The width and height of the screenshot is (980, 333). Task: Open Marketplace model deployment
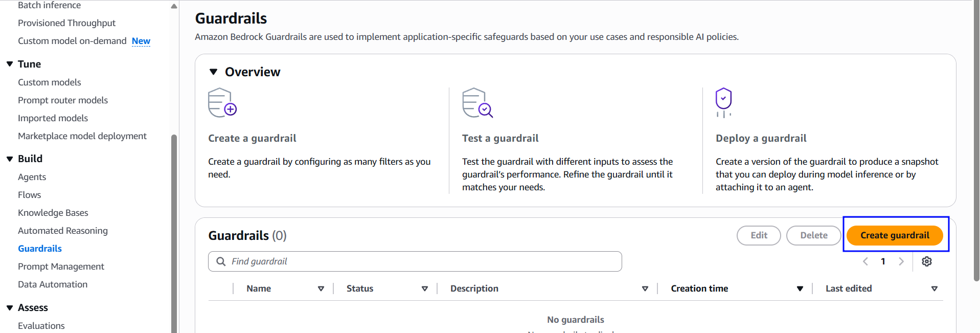click(82, 136)
